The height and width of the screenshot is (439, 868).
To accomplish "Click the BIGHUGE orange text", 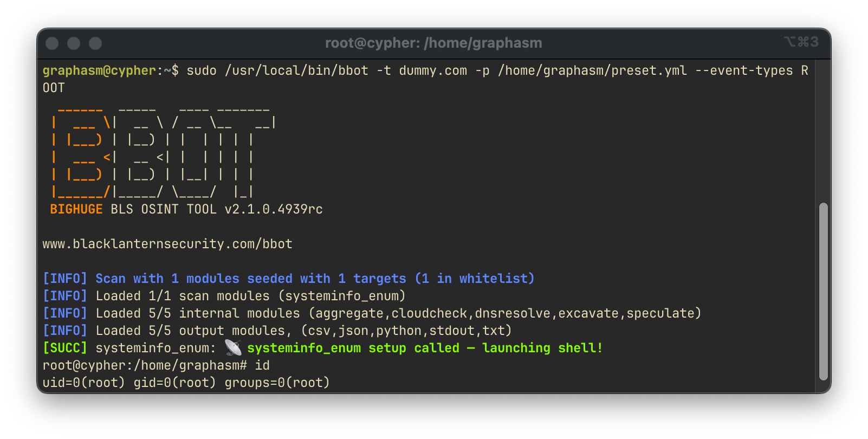I will click(76, 209).
